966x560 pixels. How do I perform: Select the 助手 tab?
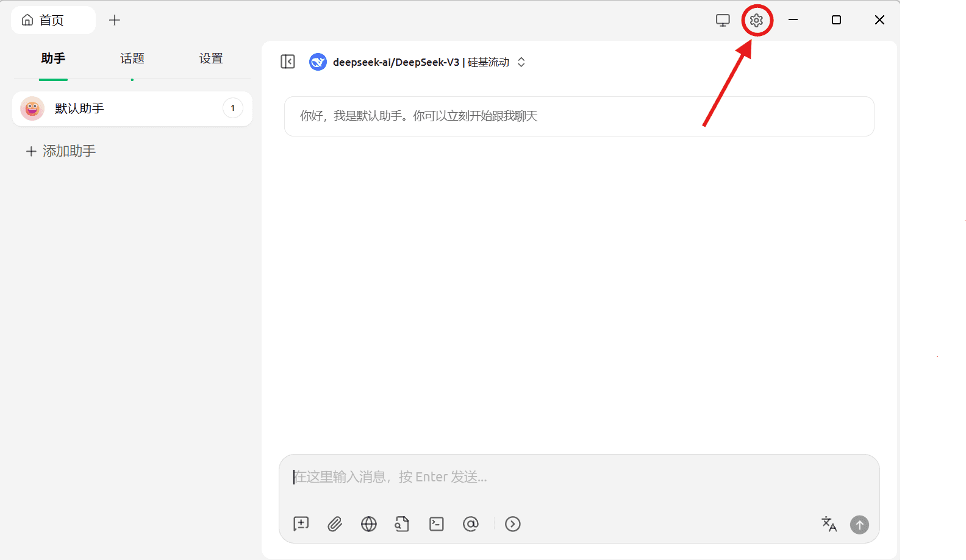point(53,58)
